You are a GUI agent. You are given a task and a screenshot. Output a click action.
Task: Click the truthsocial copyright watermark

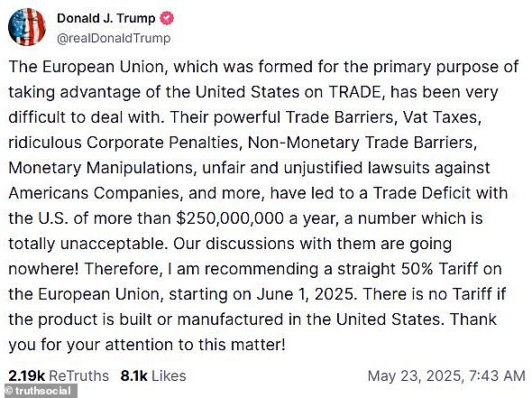pyautogui.click(x=39, y=391)
